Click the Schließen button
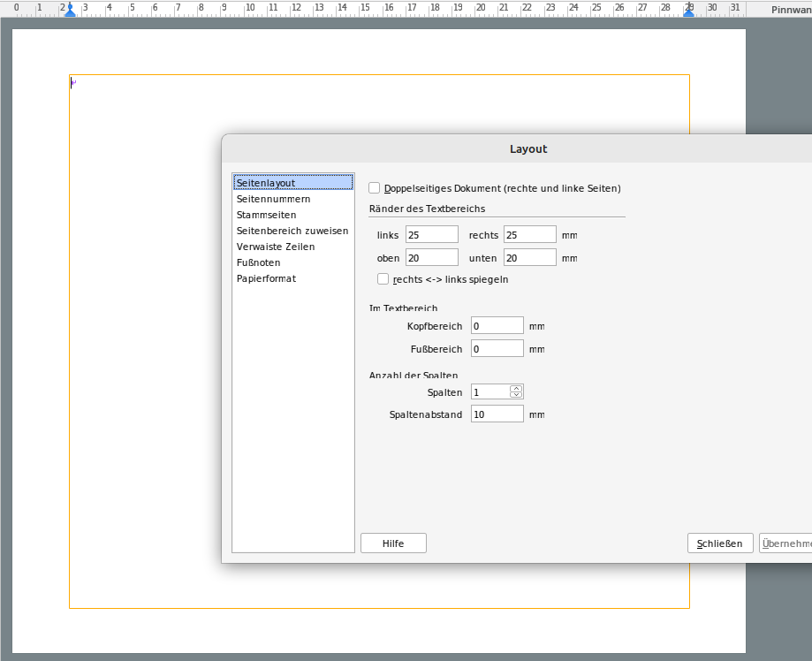 [x=720, y=543]
